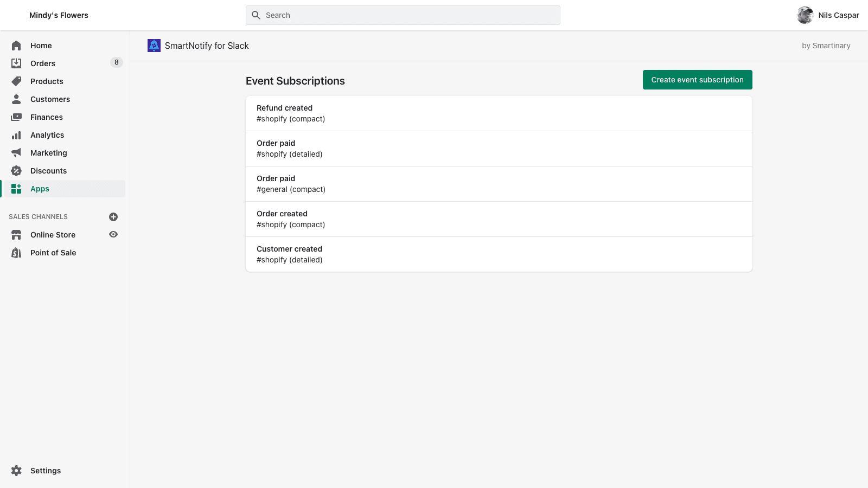
Task: Open the SmartNotify for Slack app icon
Action: click(154, 46)
